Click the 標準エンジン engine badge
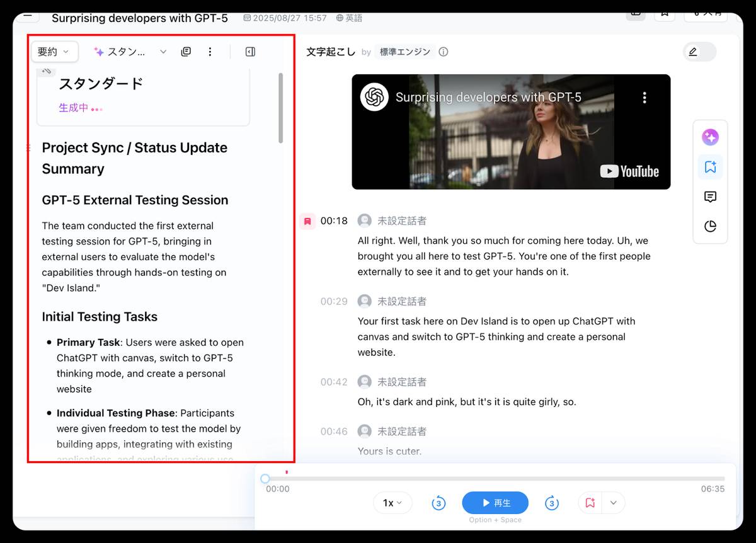 [405, 52]
